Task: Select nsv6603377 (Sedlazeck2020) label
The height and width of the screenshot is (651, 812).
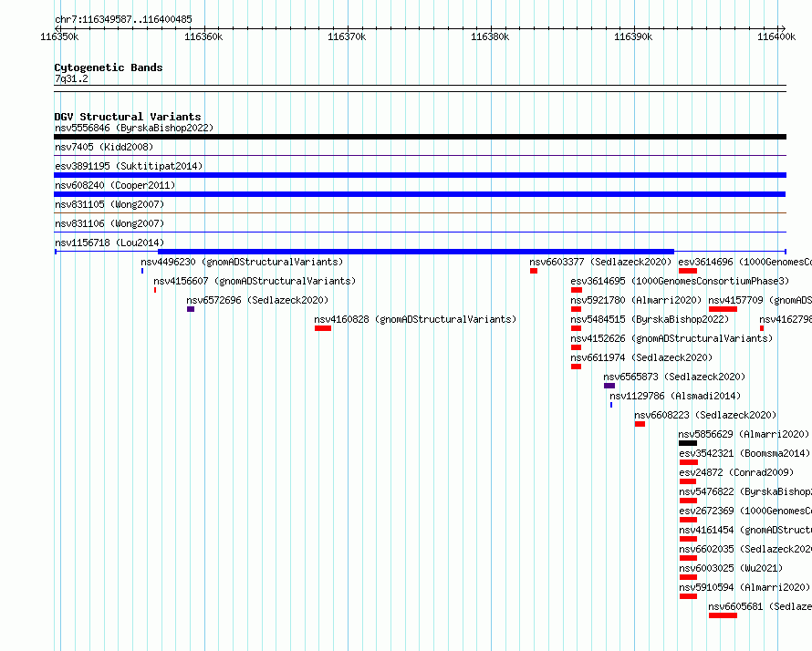Action: point(600,262)
